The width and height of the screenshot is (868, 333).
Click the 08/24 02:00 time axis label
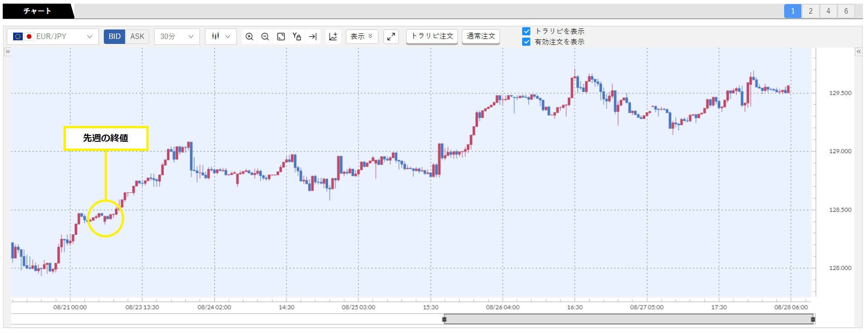click(214, 307)
